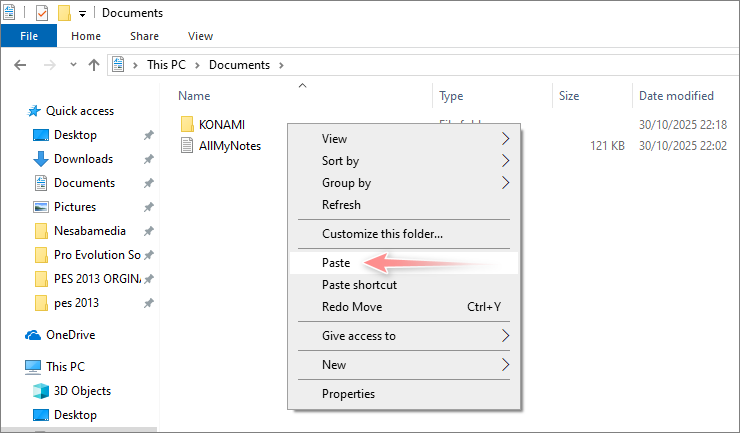The height and width of the screenshot is (433, 740).
Task: Open 3D Objects under This PC
Action: (82, 391)
